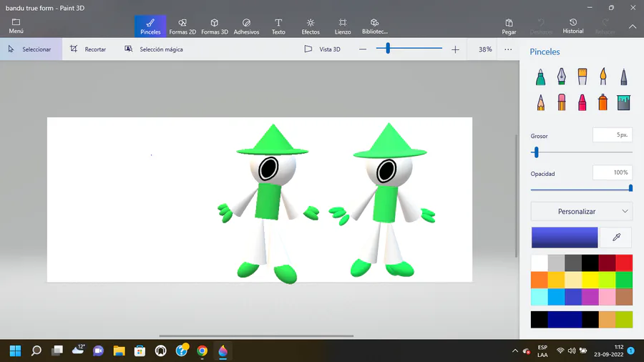Select the Eraser tool
The image size is (644, 362).
562,102
